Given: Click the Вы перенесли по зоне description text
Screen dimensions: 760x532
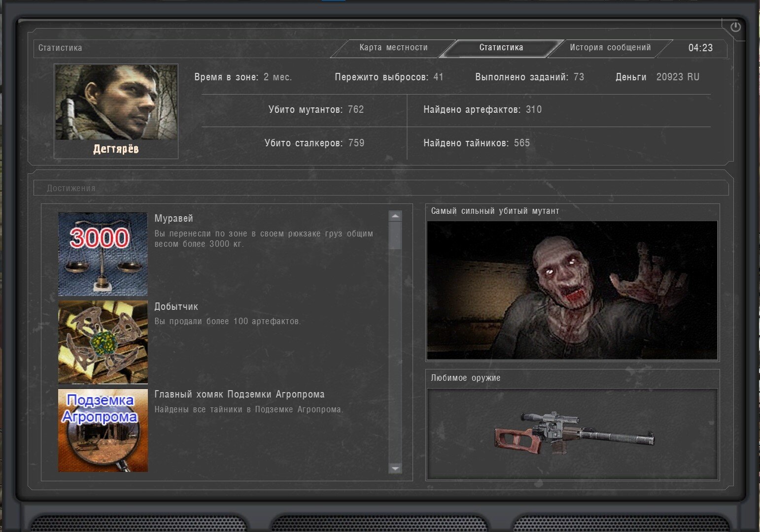Looking at the screenshot, I should (264, 238).
